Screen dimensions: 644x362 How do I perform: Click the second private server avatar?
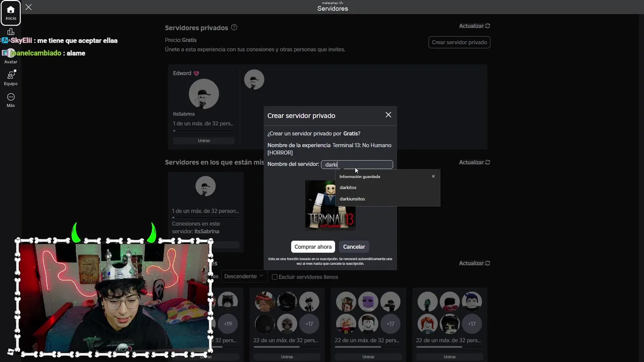pyautogui.click(x=254, y=79)
